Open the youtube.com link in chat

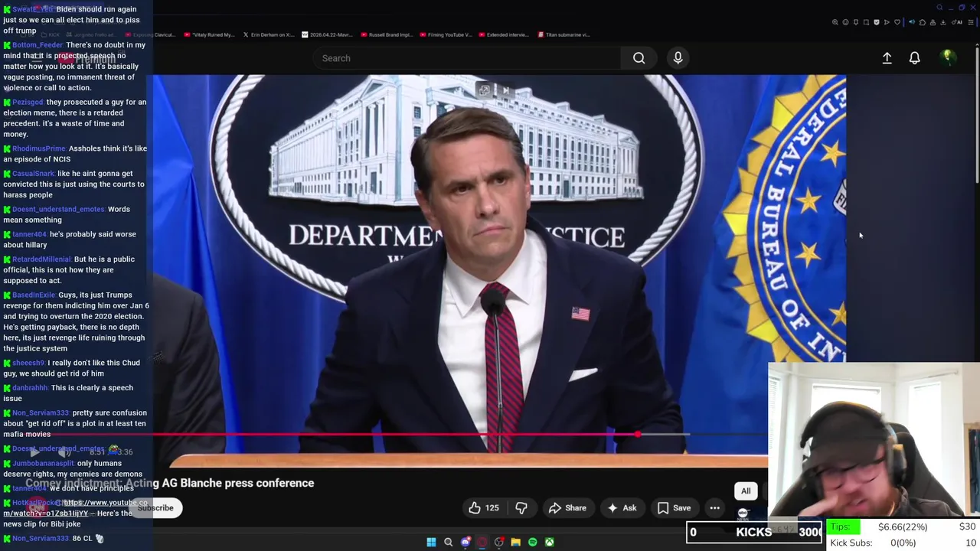77,507
